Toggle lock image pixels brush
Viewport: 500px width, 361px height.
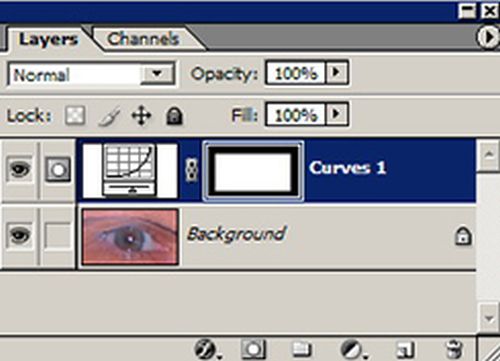coord(110,116)
